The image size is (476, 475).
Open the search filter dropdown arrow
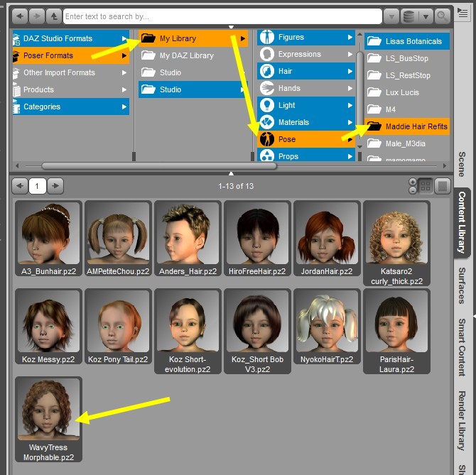391,16
